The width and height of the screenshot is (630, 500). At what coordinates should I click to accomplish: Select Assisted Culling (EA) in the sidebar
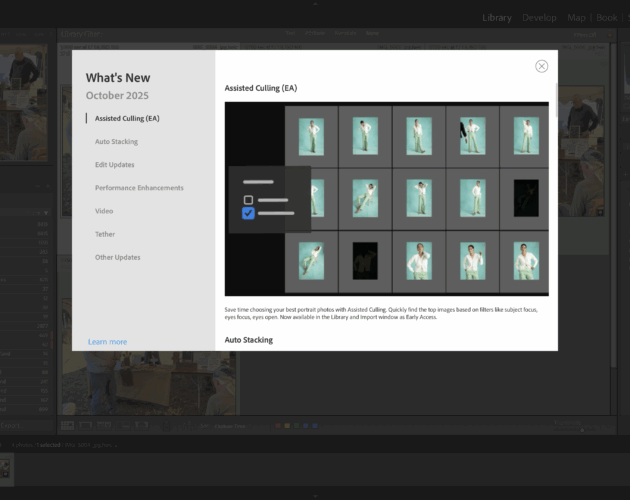click(x=127, y=119)
